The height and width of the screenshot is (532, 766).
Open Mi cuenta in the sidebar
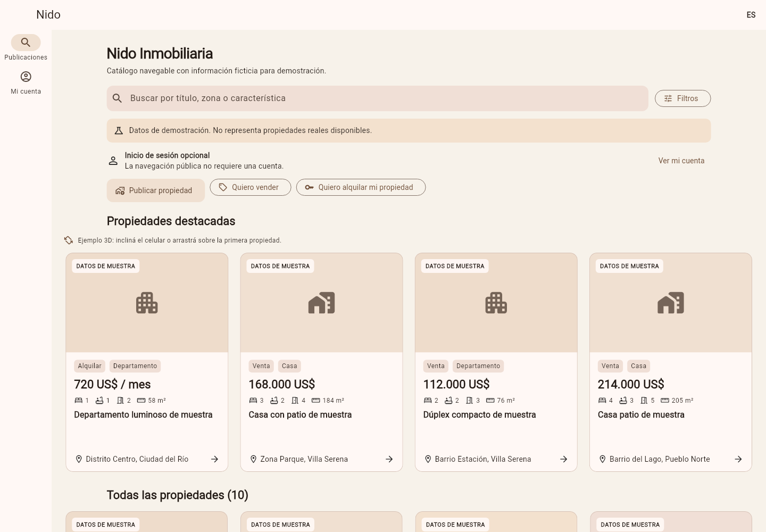[26, 82]
